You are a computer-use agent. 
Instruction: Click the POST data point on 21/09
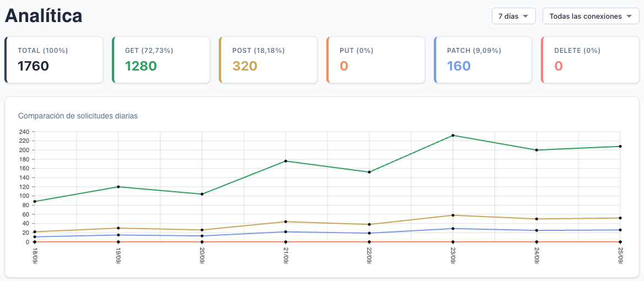(286, 221)
